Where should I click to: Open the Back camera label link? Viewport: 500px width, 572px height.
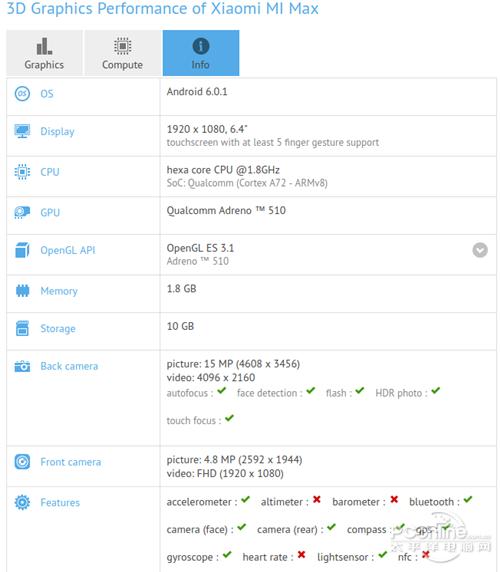coord(69,366)
